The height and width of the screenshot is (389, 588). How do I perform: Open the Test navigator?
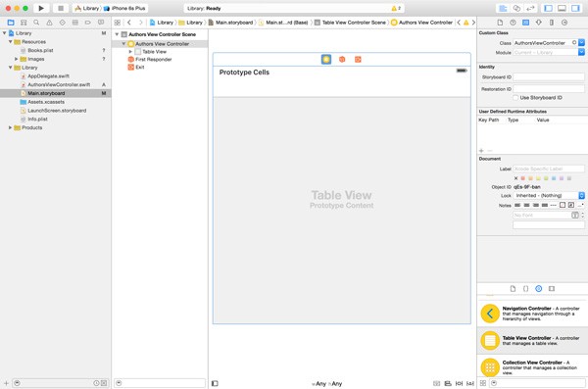(63, 23)
